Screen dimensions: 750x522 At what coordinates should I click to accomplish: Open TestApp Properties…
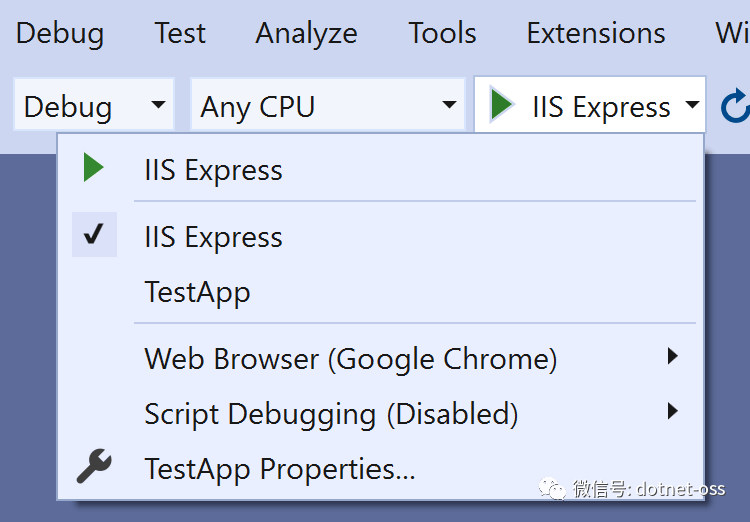[x=280, y=468]
